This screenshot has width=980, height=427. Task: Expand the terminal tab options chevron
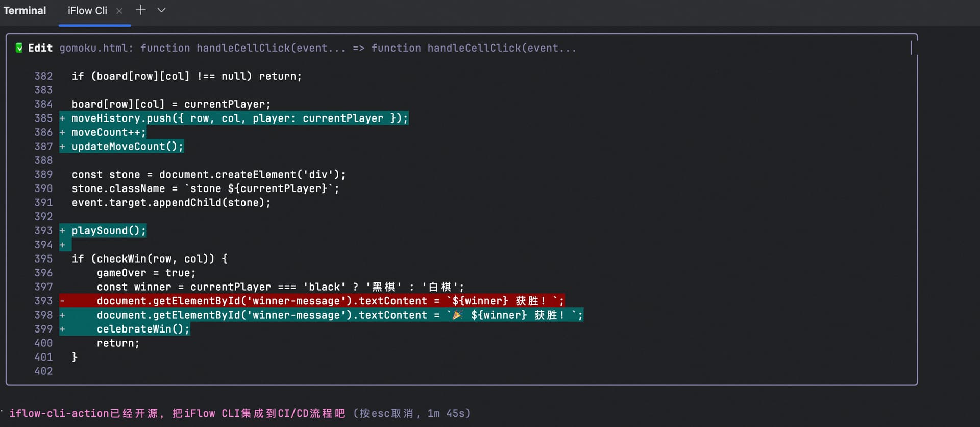tap(161, 10)
